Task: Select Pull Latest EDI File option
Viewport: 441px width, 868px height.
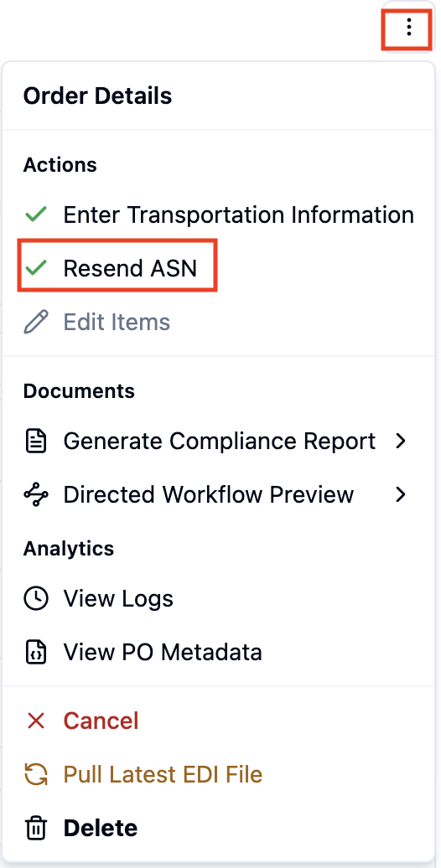Action: [219, 774]
